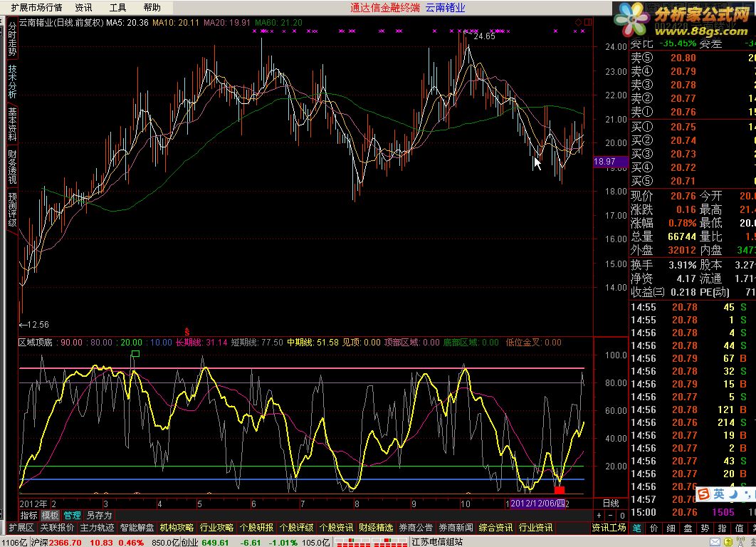This screenshot has width=756, height=547.
Task: Open the 智能解盘 tab
Action: click(x=137, y=528)
